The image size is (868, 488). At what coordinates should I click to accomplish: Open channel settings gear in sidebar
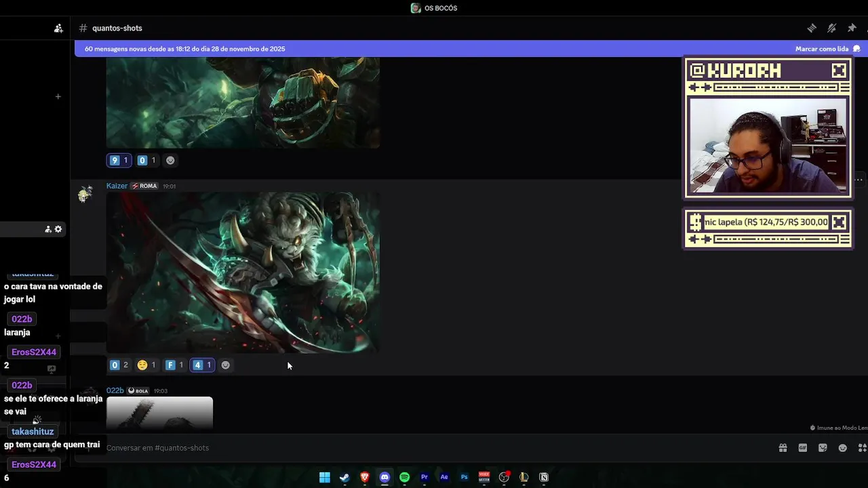[58, 229]
